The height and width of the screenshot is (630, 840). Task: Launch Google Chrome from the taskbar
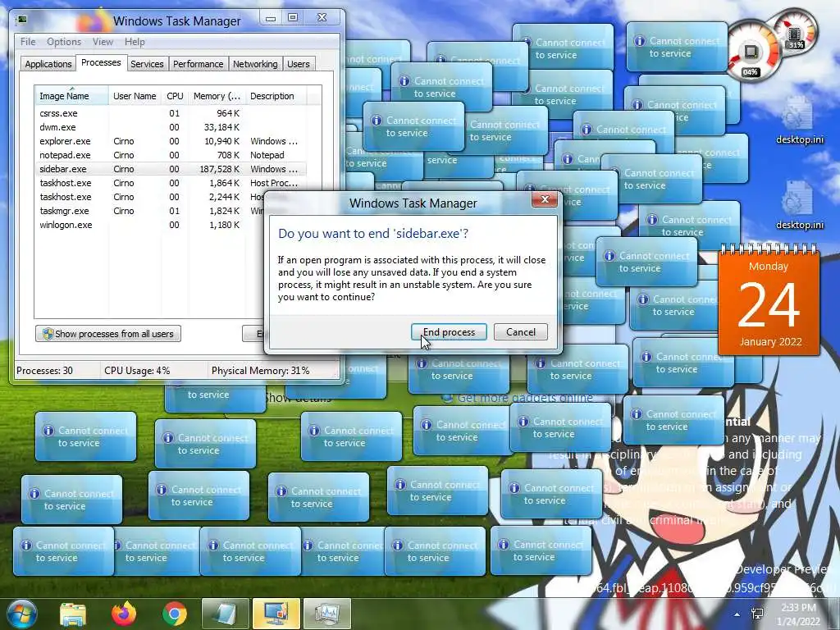tap(175, 614)
